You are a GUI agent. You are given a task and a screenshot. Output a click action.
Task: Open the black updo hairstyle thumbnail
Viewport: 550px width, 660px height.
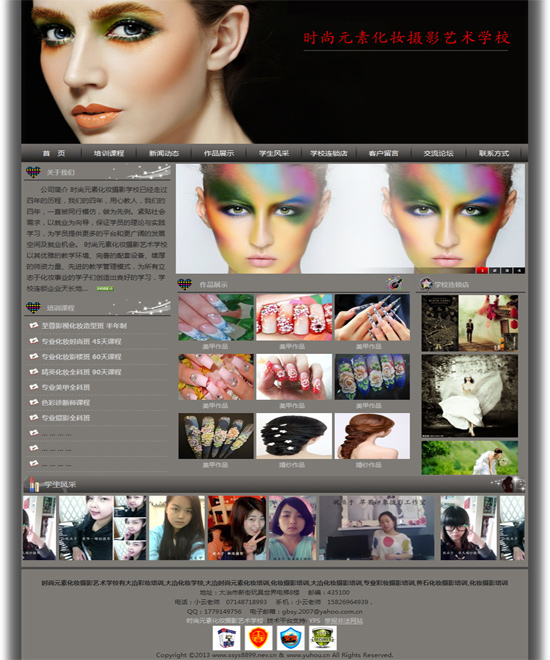click(x=294, y=436)
